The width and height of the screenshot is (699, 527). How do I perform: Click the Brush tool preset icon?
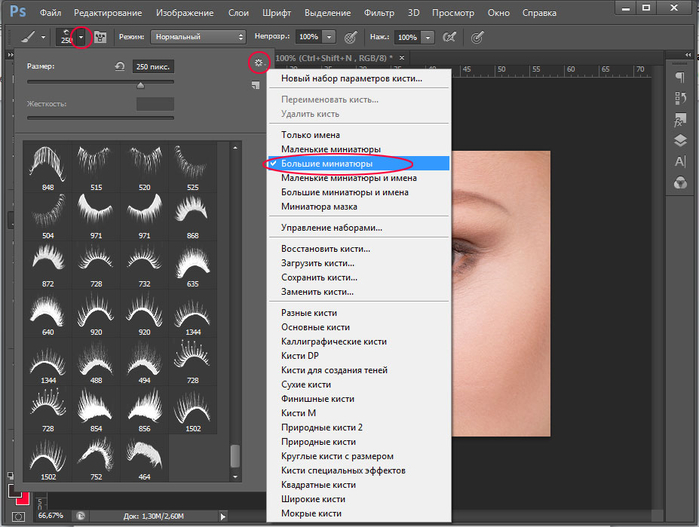[x=27, y=36]
